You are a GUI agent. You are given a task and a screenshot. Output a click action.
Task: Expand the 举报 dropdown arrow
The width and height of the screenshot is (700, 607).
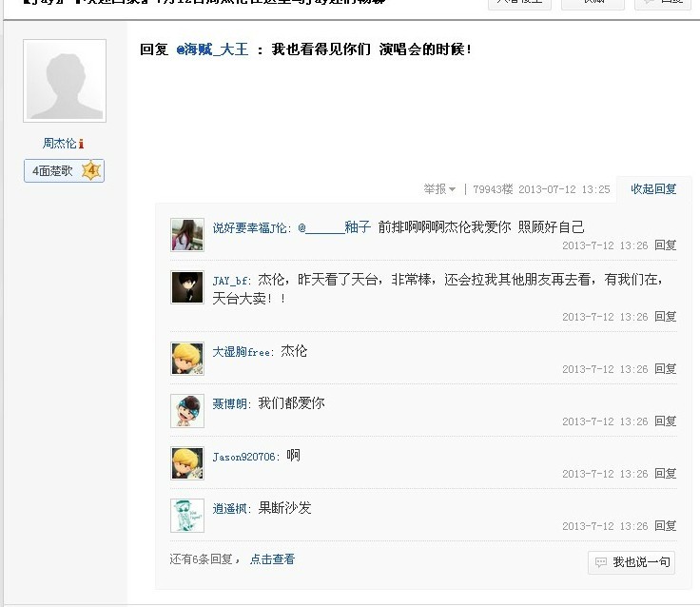[452, 189]
